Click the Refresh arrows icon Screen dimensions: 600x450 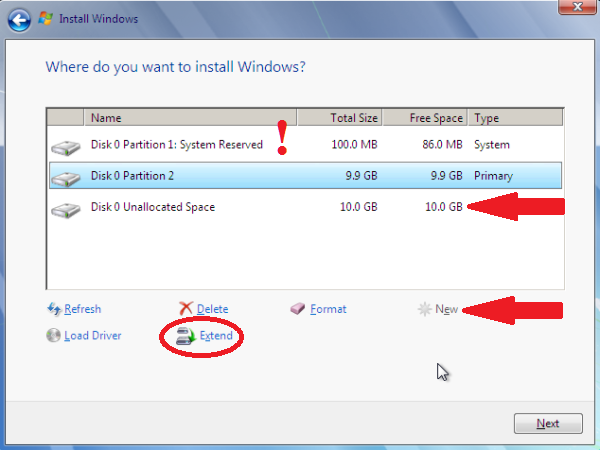(x=54, y=309)
